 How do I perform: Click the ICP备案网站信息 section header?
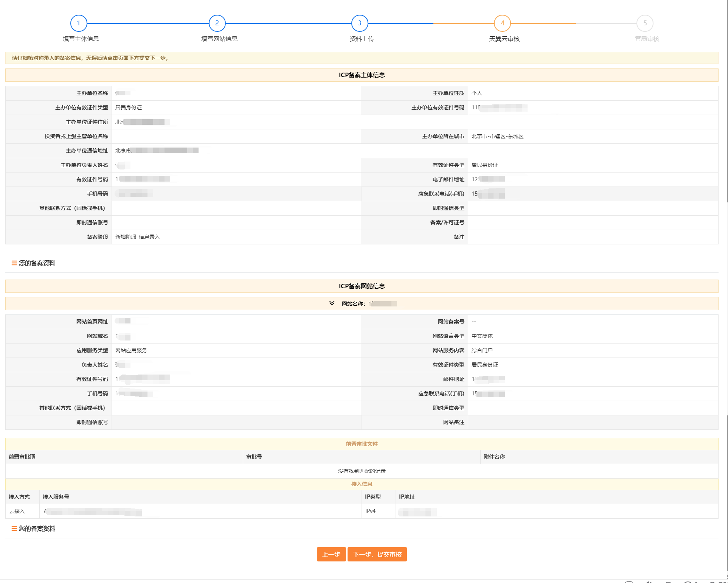tap(362, 286)
